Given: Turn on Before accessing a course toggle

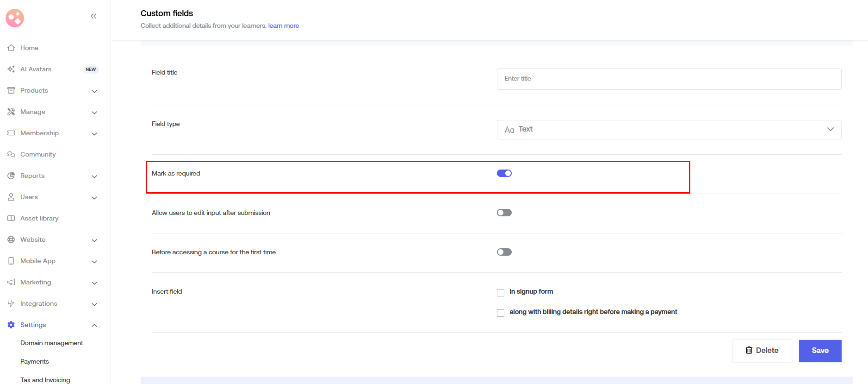Looking at the screenshot, I should coord(504,252).
